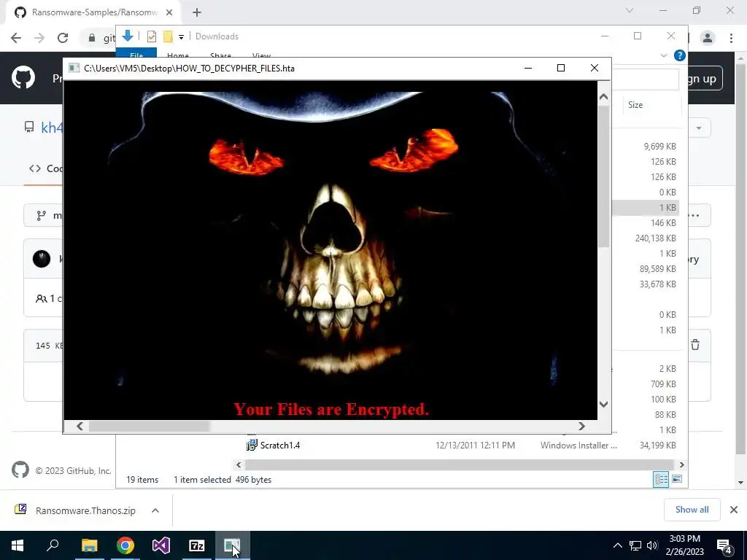Open a new Chrome tab
Image resolution: width=747 pixels, height=560 pixels.
(197, 12)
